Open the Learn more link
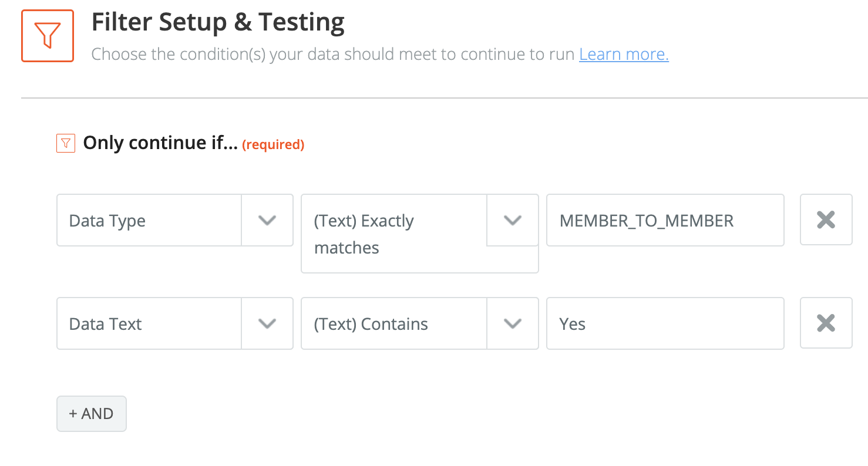This screenshot has height=466, width=868. pos(624,55)
